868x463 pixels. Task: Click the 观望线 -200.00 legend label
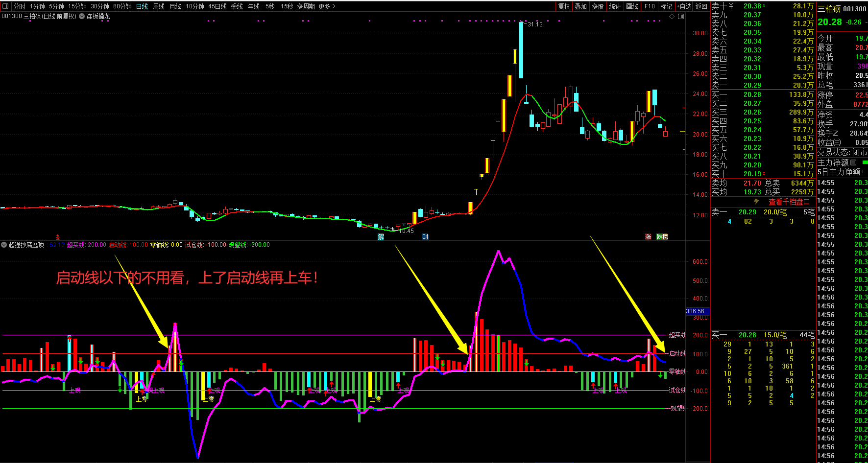249,245
